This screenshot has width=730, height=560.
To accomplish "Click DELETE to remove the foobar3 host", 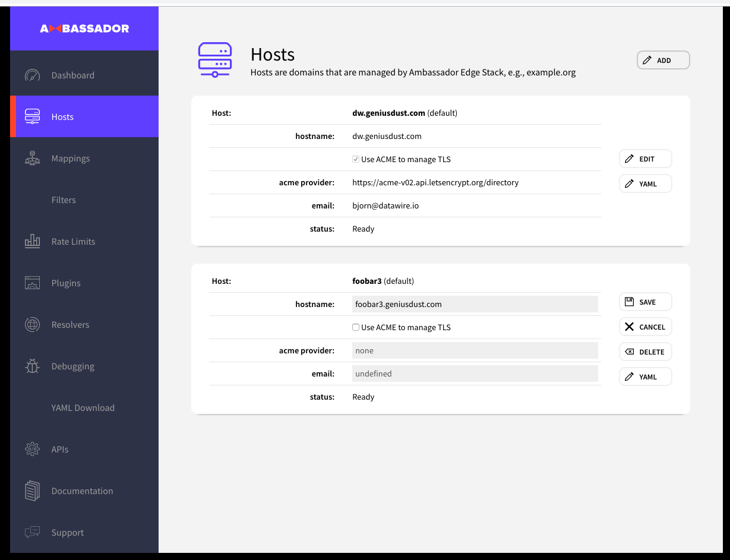I will [x=645, y=351].
